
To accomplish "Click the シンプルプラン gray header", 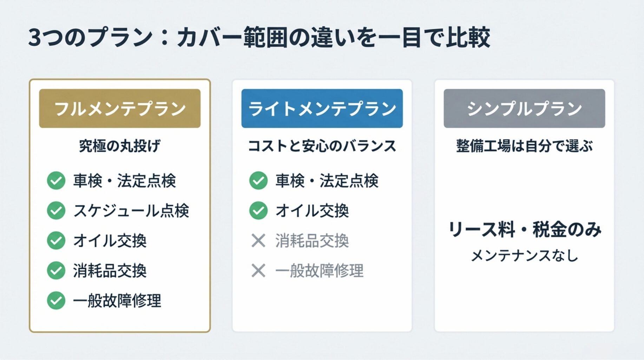I will click(524, 108).
